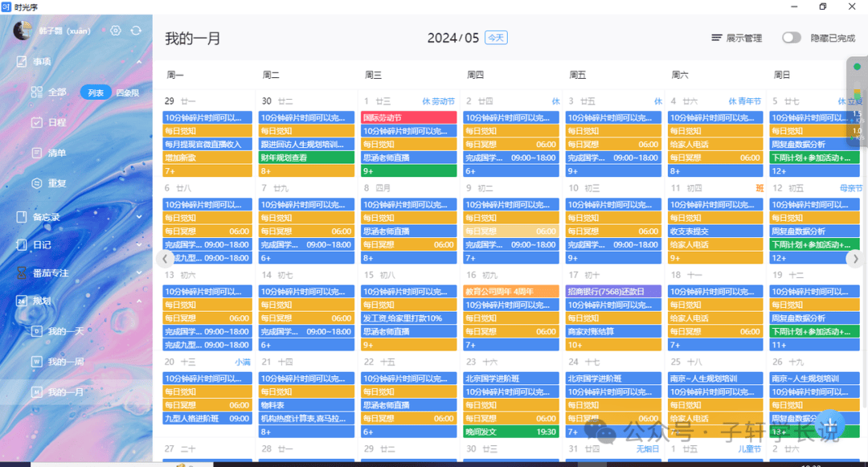The image size is (868, 467).
Task: Open 每月提现官微直播收入 event
Action: (x=207, y=144)
